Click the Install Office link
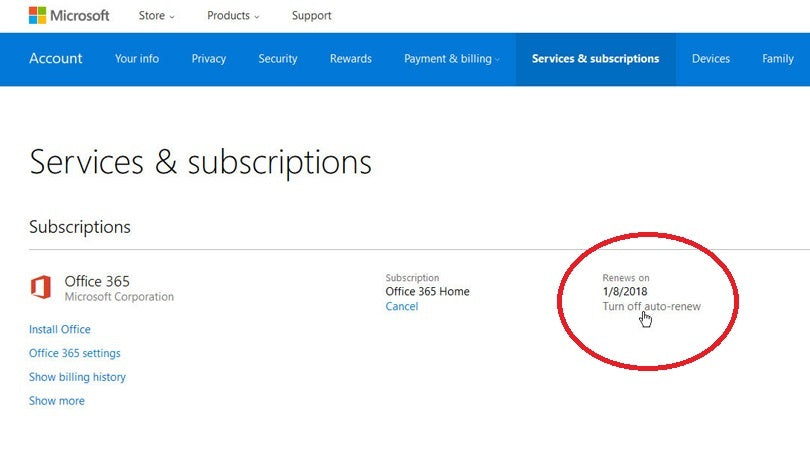 [60, 330]
